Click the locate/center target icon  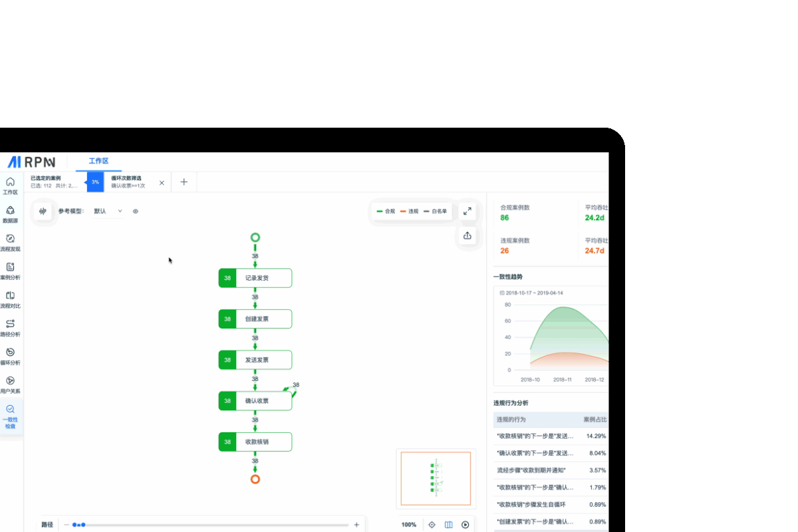(x=432, y=525)
